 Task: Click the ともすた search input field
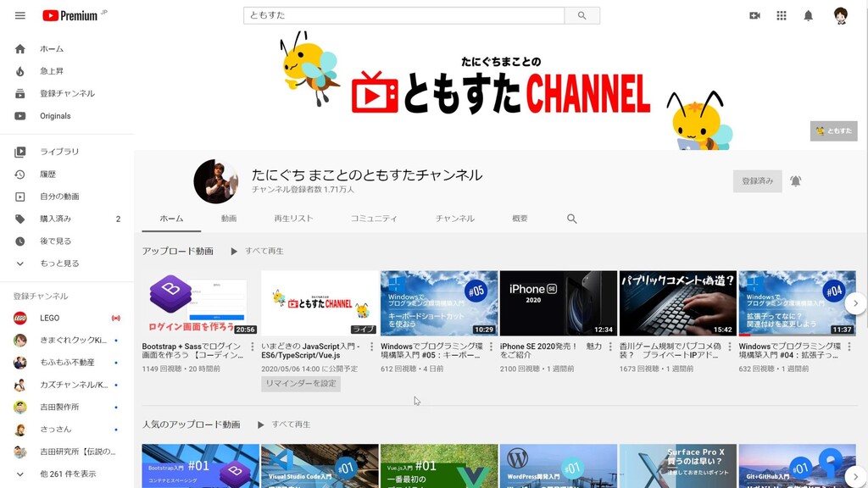coord(404,15)
